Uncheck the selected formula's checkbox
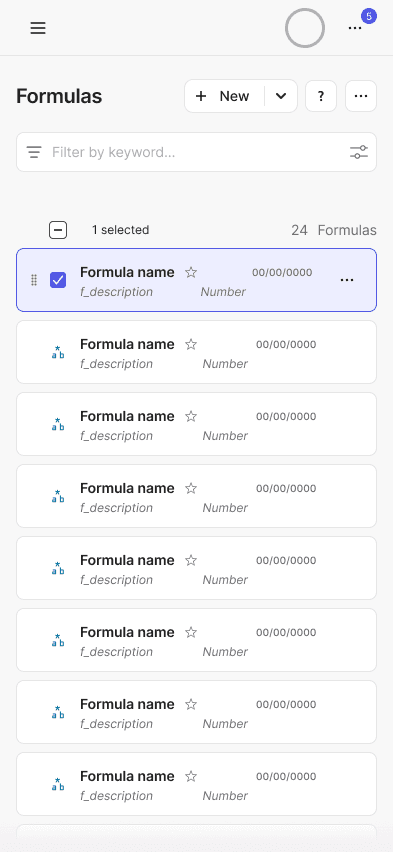 pyautogui.click(x=58, y=280)
